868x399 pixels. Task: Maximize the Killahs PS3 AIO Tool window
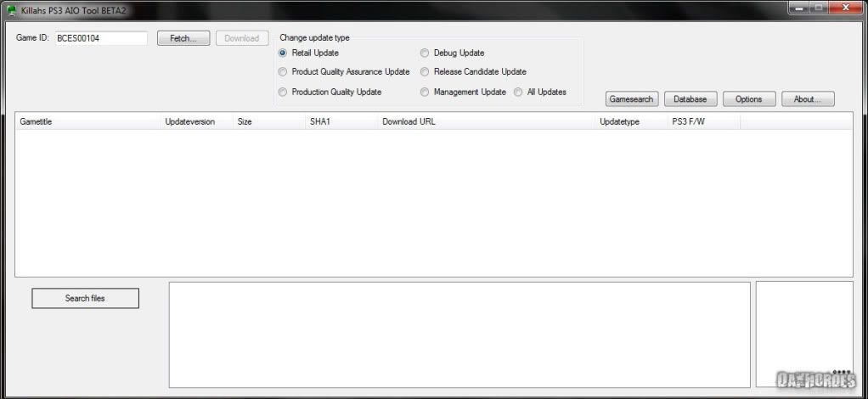coord(818,7)
